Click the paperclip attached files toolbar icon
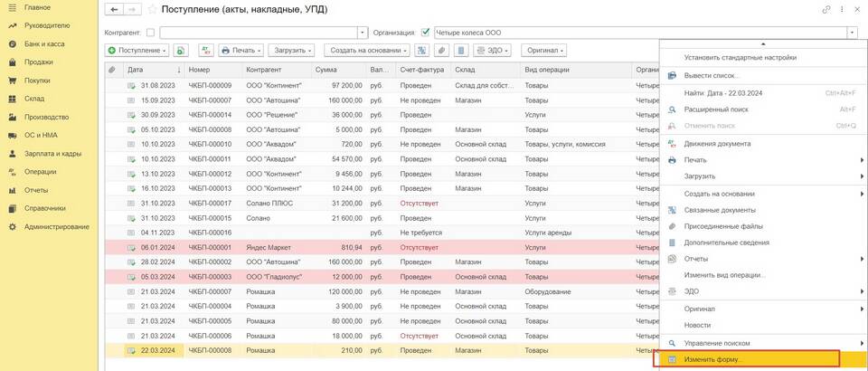This screenshot has height=371, width=868. point(442,51)
